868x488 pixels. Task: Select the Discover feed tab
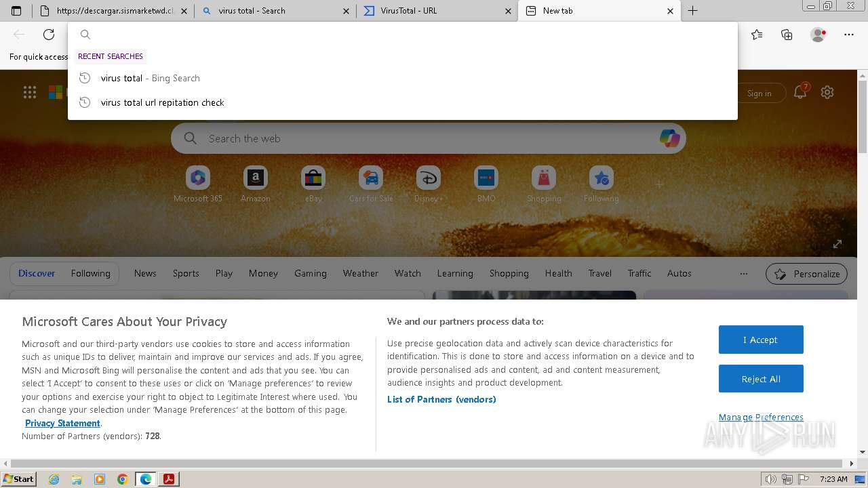click(37, 273)
